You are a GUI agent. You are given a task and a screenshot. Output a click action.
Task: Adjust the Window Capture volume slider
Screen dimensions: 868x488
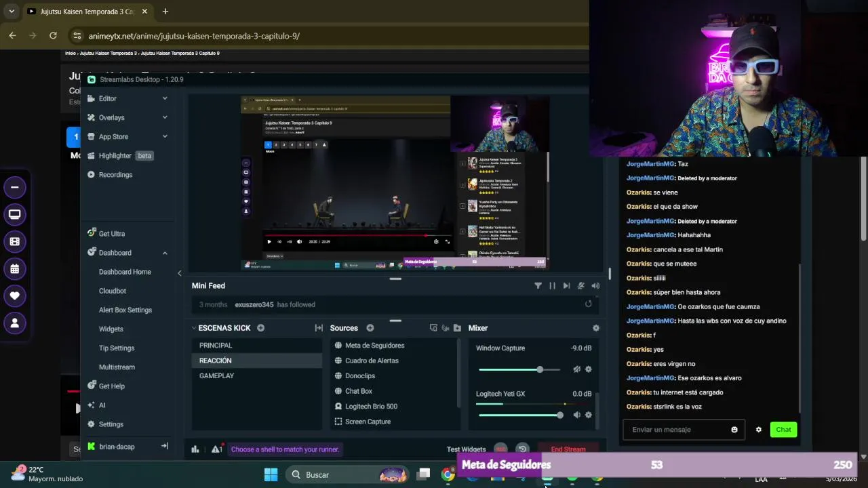coord(519,369)
